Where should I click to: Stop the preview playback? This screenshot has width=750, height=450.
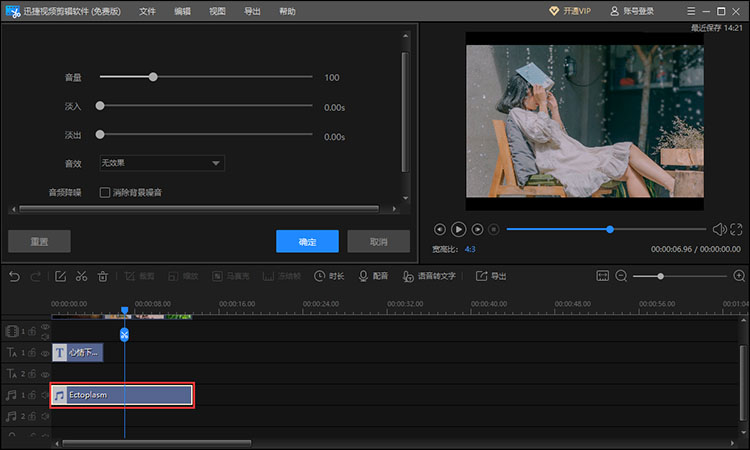(x=494, y=230)
